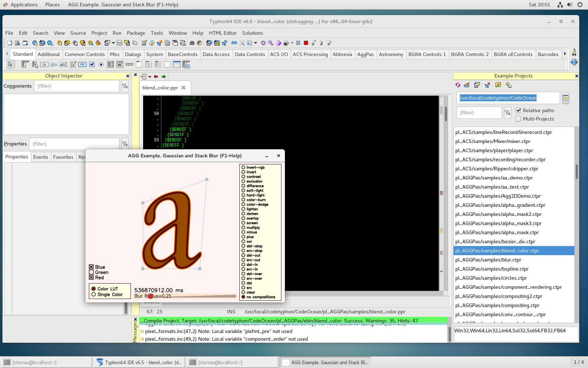The height and width of the screenshot is (368, 588).
Task: Pick the TRadioButton component palette icon
Action: coord(101,64)
